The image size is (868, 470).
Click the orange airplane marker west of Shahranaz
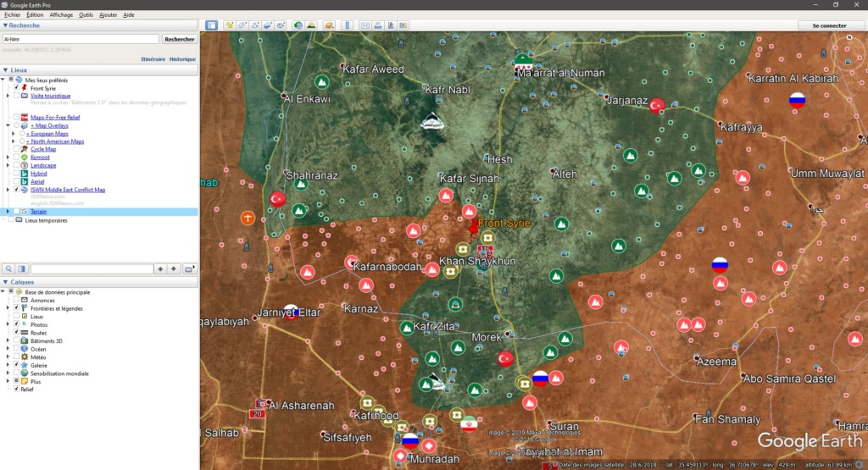tap(248, 218)
